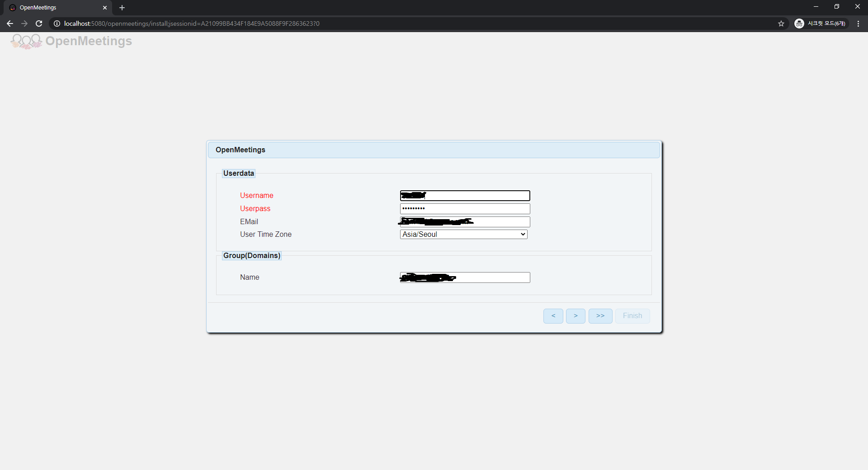Reload the OpenMeetings install page
The height and width of the screenshot is (470, 868).
39,23
